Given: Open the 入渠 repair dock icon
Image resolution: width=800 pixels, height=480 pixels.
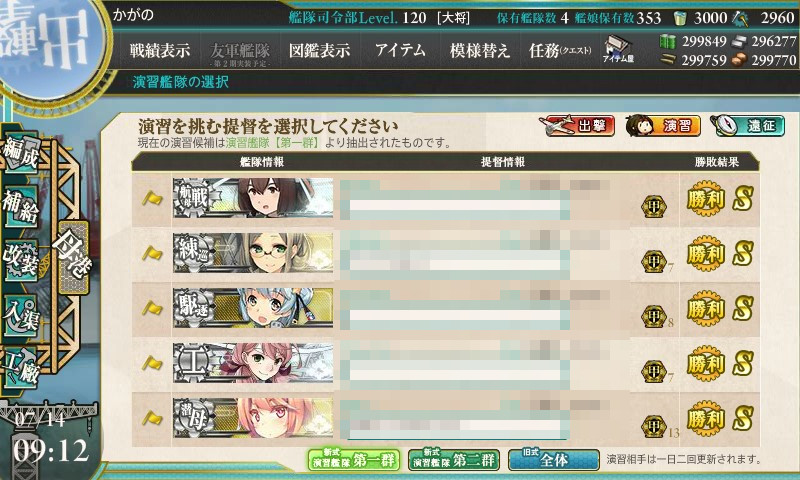Looking at the screenshot, I should tap(21, 316).
